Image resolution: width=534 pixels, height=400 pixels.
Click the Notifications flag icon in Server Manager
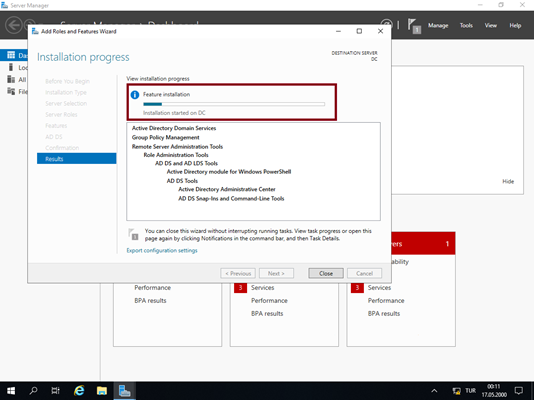pos(414,26)
